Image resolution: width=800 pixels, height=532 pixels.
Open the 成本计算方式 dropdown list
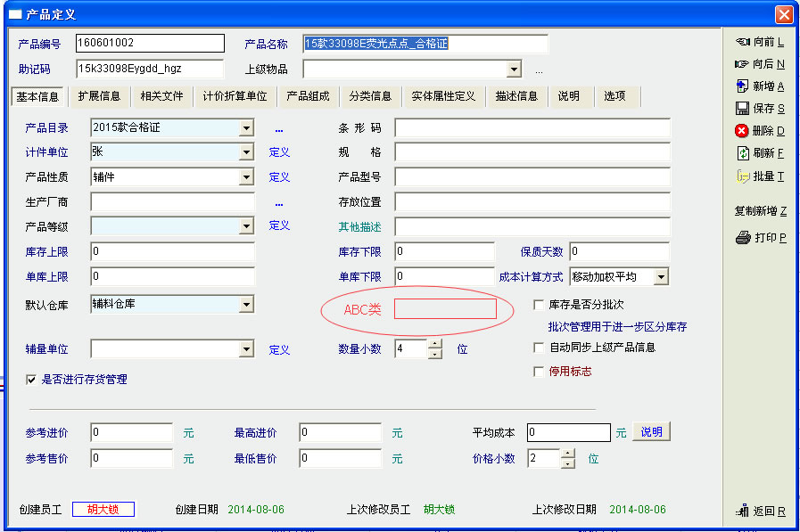click(x=660, y=277)
